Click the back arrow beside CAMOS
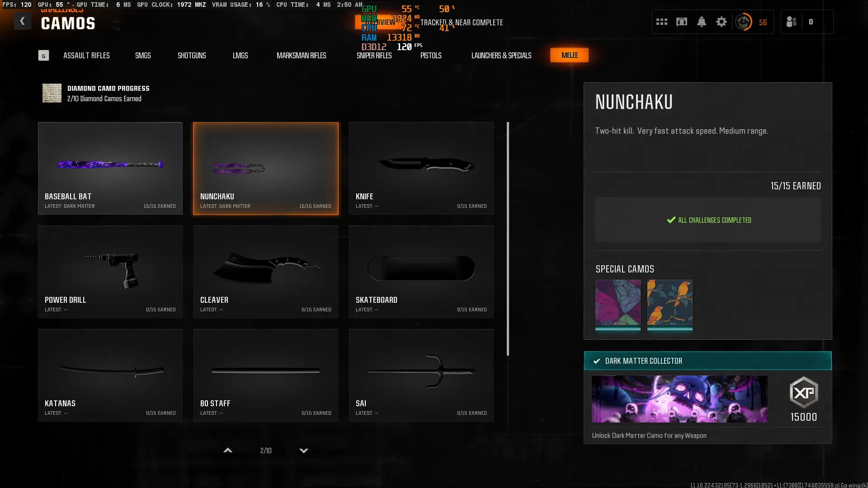Image resolution: width=868 pixels, height=488 pixels. pyautogui.click(x=22, y=21)
